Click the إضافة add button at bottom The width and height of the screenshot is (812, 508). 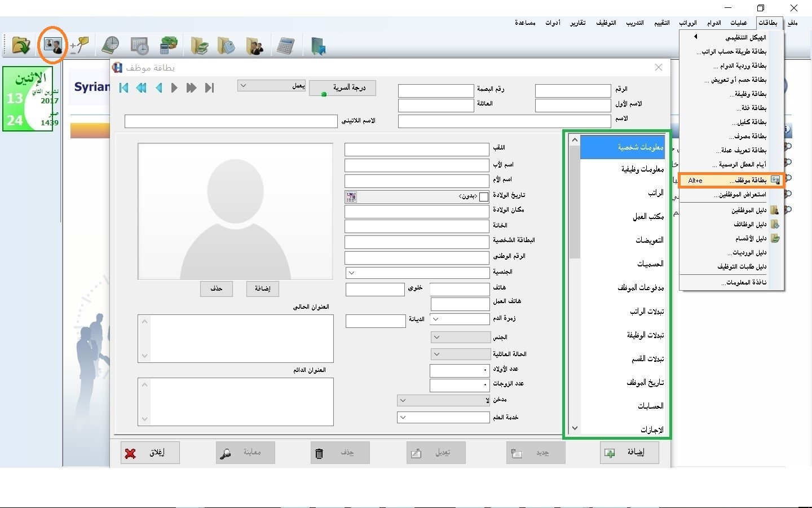(629, 453)
